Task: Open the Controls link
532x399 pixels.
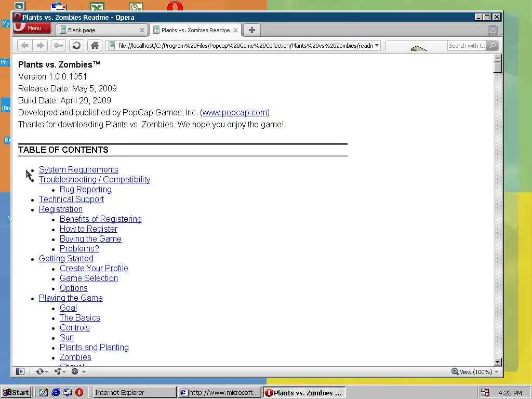Action: pyautogui.click(x=75, y=327)
